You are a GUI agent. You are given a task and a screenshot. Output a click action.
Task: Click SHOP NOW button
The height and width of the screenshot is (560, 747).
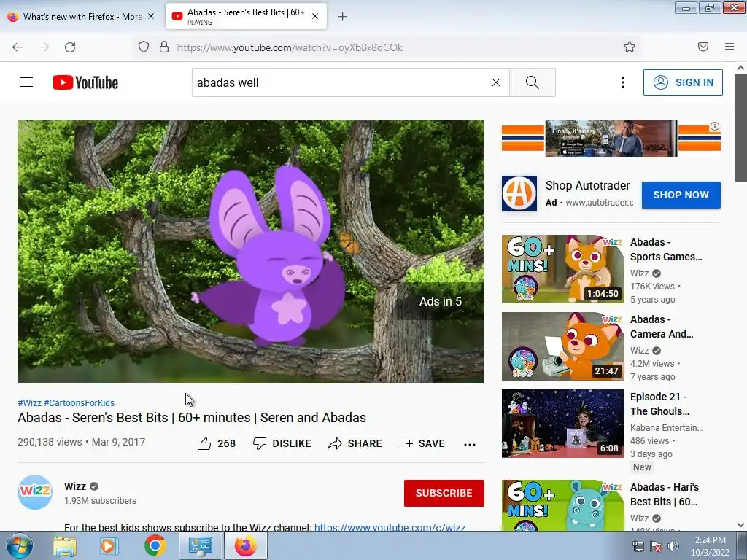click(x=681, y=195)
